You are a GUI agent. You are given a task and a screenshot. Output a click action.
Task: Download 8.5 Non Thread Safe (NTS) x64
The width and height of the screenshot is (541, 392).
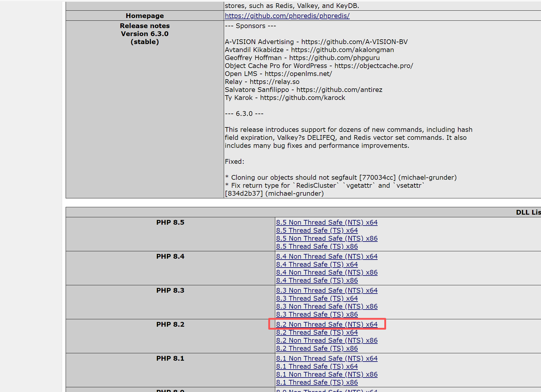tap(327, 222)
